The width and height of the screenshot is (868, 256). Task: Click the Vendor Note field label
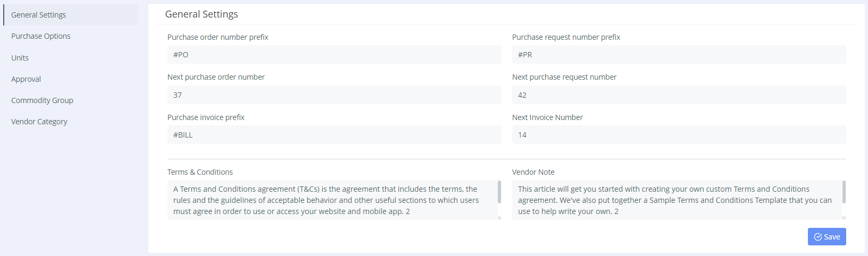coord(533,172)
